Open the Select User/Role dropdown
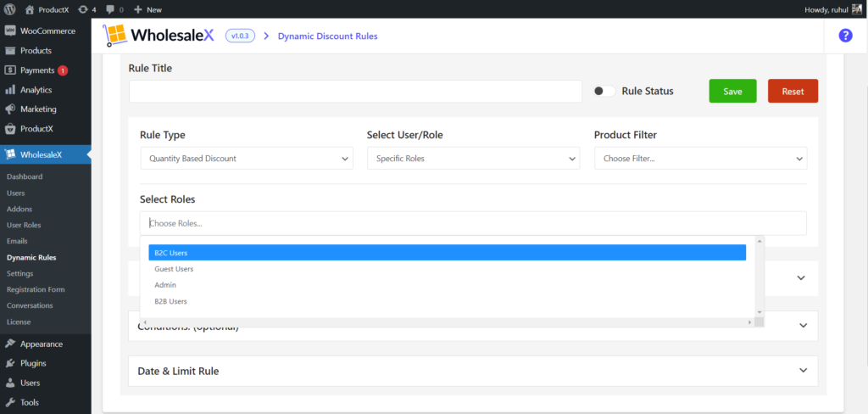The width and height of the screenshot is (868, 414). tap(473, 159)
